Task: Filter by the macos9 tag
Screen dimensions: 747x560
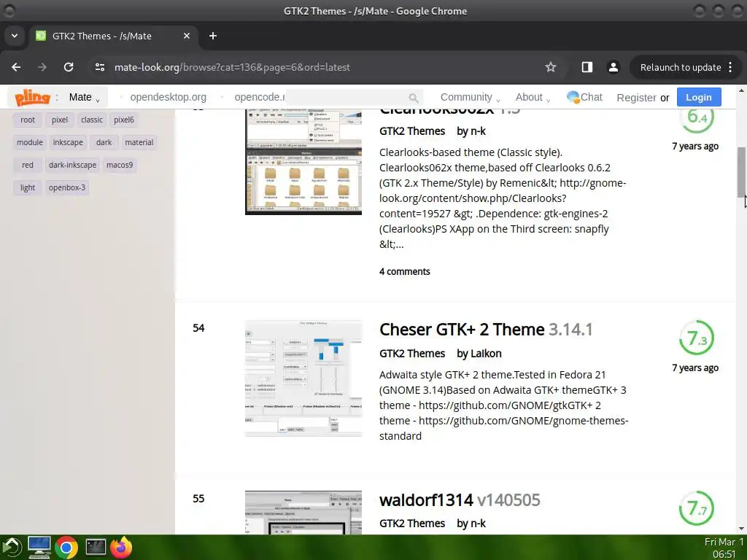Action: point(120,165)
